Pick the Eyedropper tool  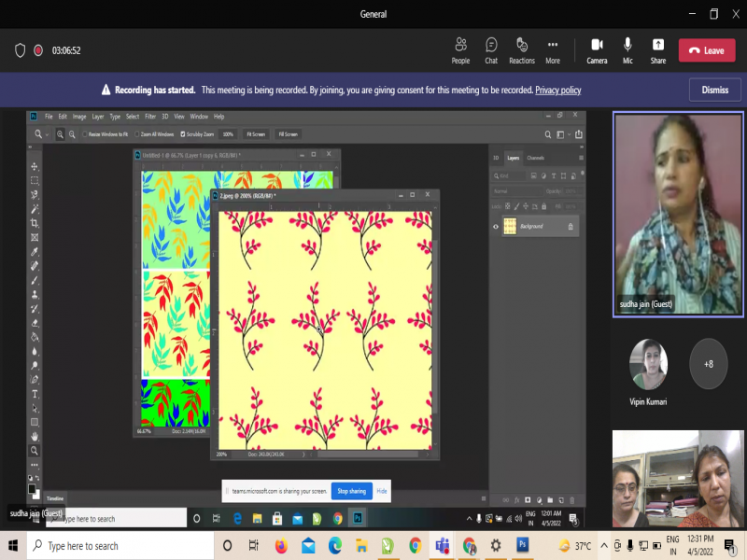click(35, 252)
